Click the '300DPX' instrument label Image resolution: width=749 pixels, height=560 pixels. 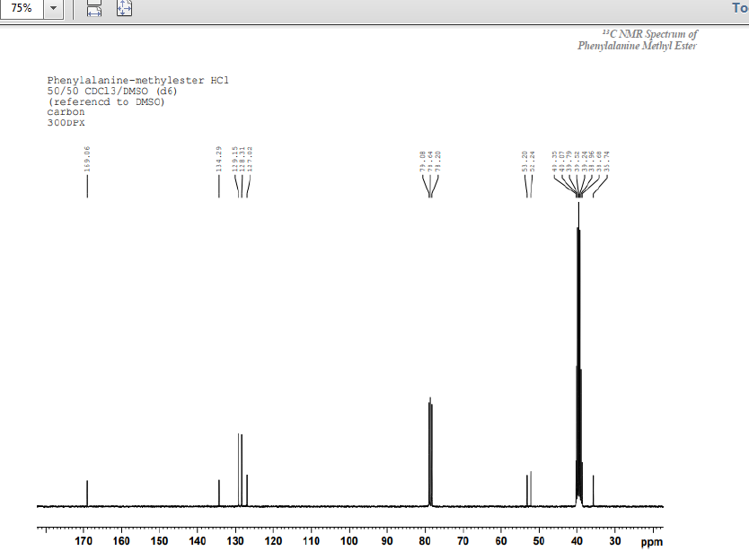click(66, 123)
